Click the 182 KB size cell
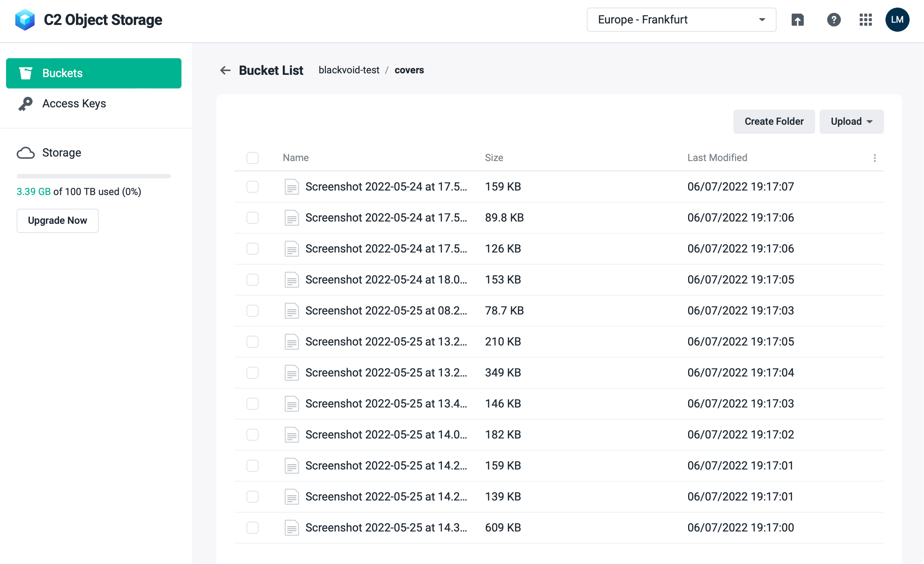924x564 pixels. point(503,435)
